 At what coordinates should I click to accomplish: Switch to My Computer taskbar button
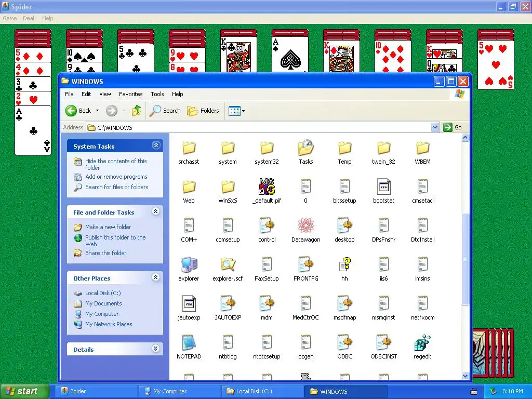180,391
